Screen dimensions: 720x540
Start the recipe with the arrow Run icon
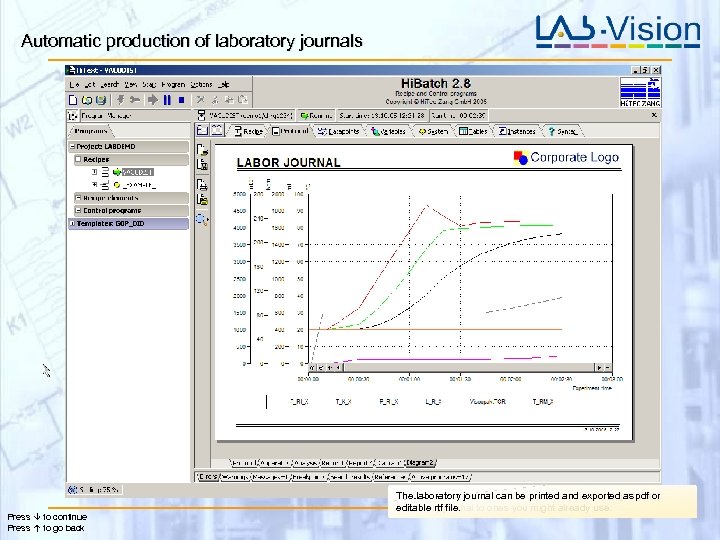pos(152,100)
